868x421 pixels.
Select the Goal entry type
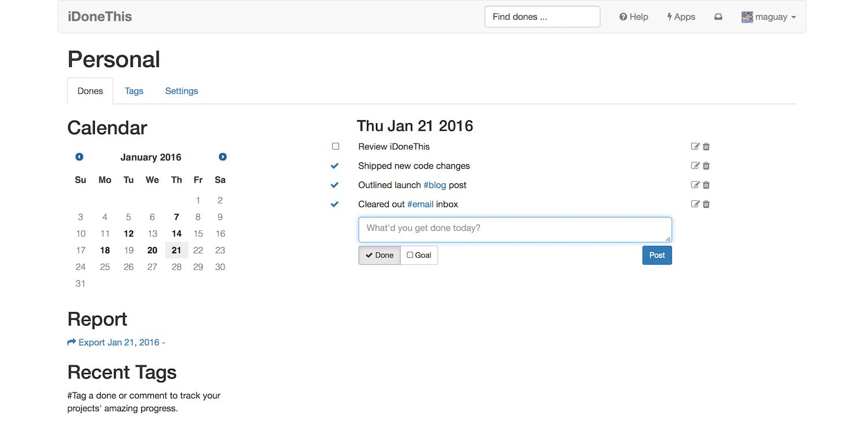coord(419,255)
